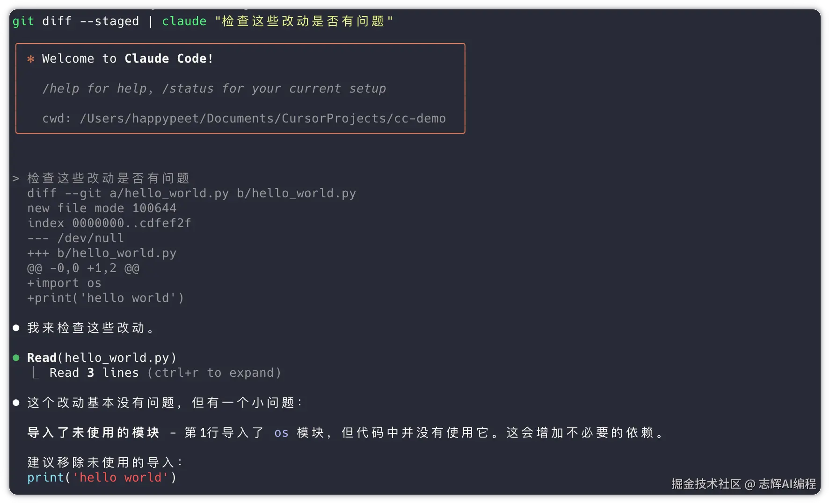The height and width of the screenshot is (504, 830).
Task: Click the highlighted 'os' module name
Action: (x=281, y=433)
